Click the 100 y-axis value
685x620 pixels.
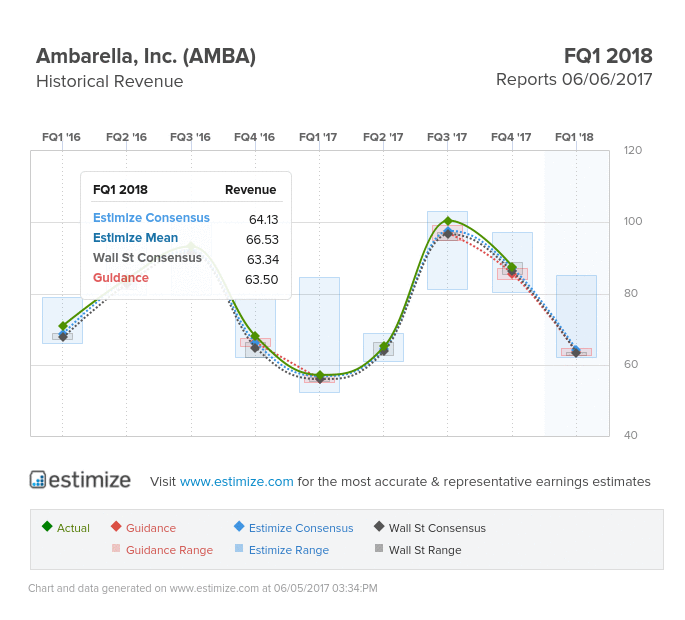click(x=633, y=222)
